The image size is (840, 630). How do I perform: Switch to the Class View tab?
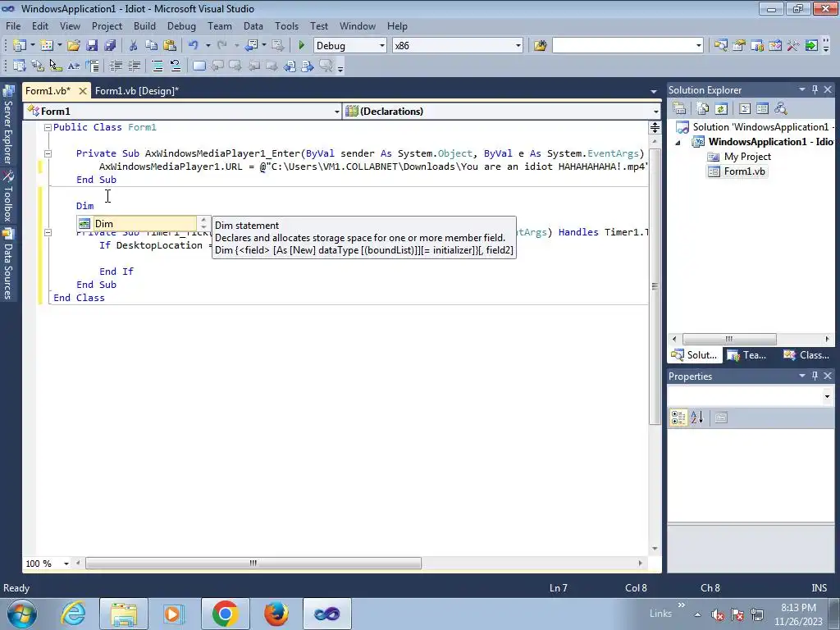click(807, 355)
